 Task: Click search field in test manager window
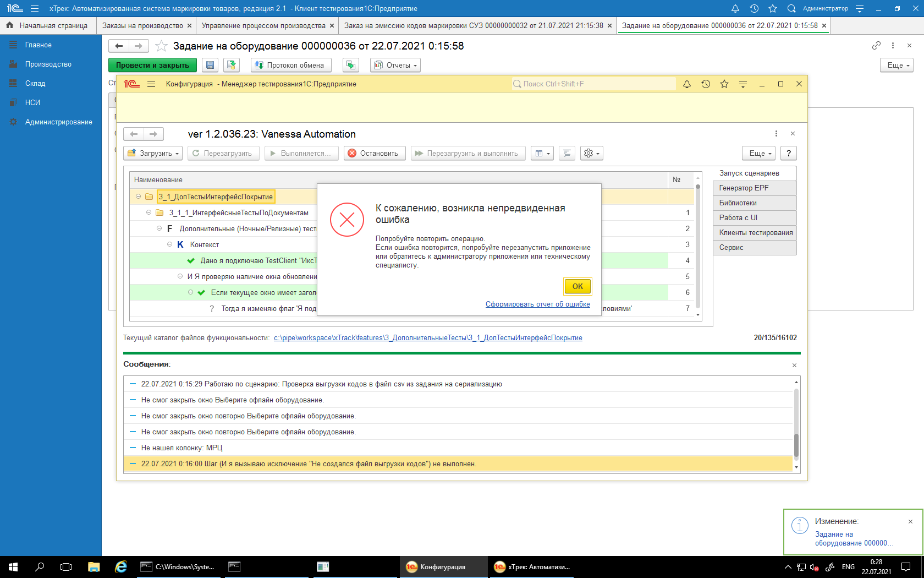pos(593,84)
